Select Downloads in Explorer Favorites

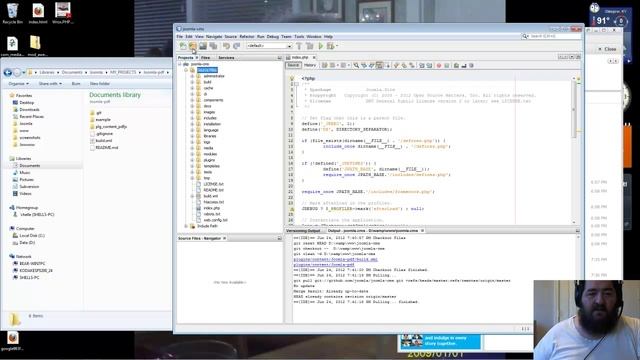(x=29, y=109)
